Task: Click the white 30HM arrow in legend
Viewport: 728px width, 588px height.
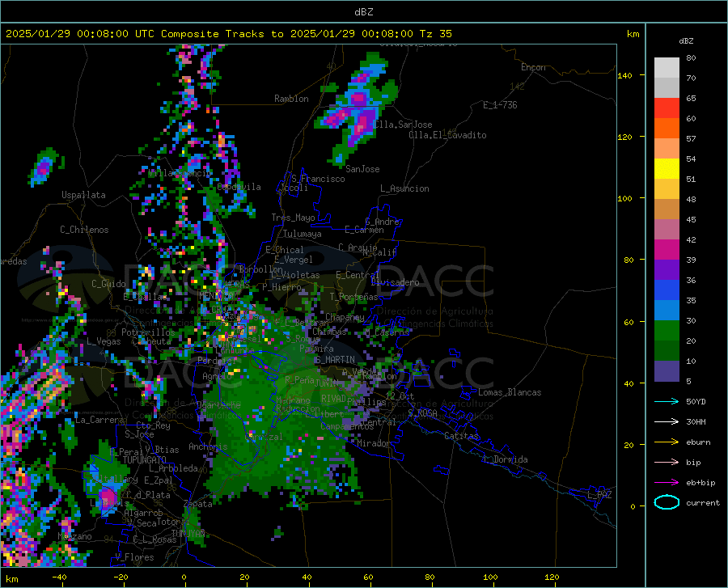Action: 667,421
